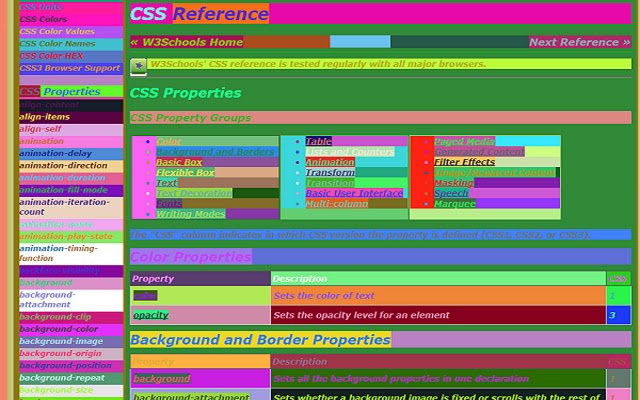The height and width of the screenshot is (400, 640).
Task: Open the Generated Content group link
Action: point(479,152)
